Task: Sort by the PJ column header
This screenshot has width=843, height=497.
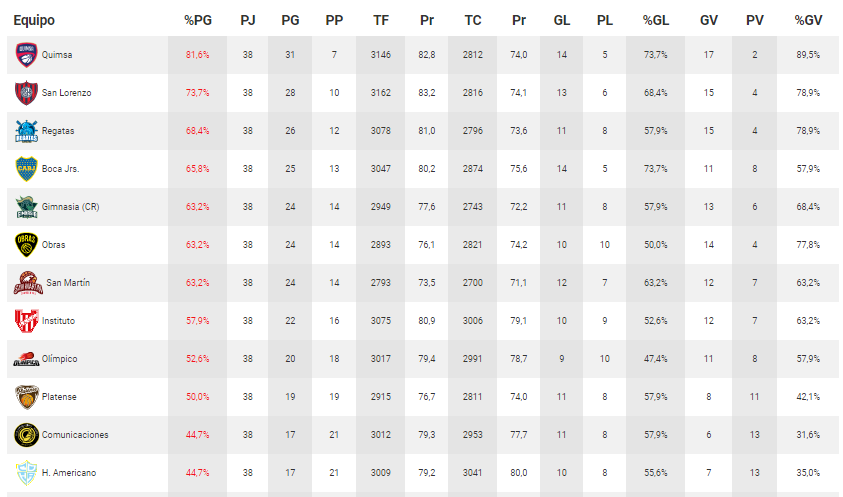Action: [x=248, y=20]
